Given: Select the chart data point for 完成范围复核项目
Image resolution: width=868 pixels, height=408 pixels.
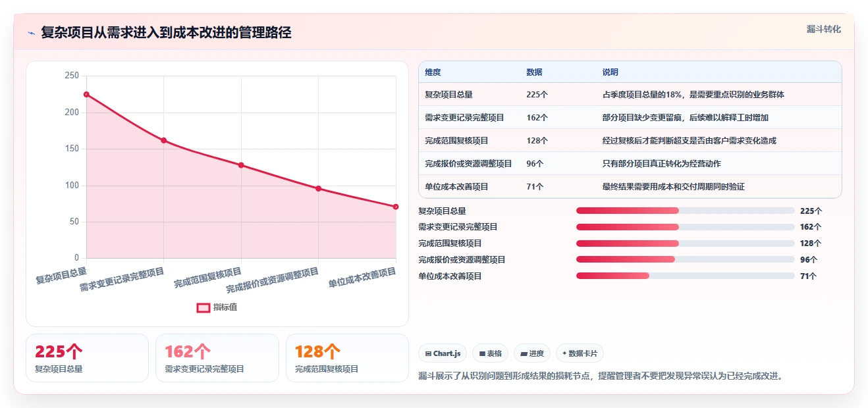Looking at the screenshot, I should [241, 165].
